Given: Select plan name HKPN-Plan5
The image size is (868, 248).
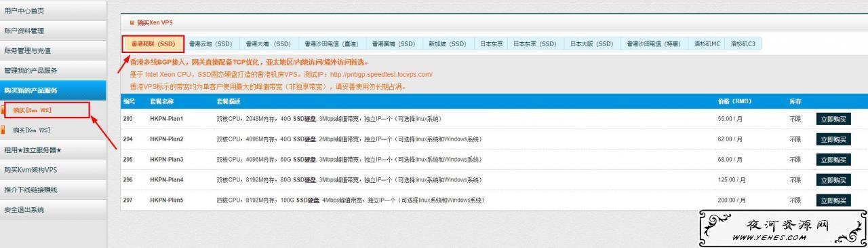Looking at the screenshot, I should point(167,200).
